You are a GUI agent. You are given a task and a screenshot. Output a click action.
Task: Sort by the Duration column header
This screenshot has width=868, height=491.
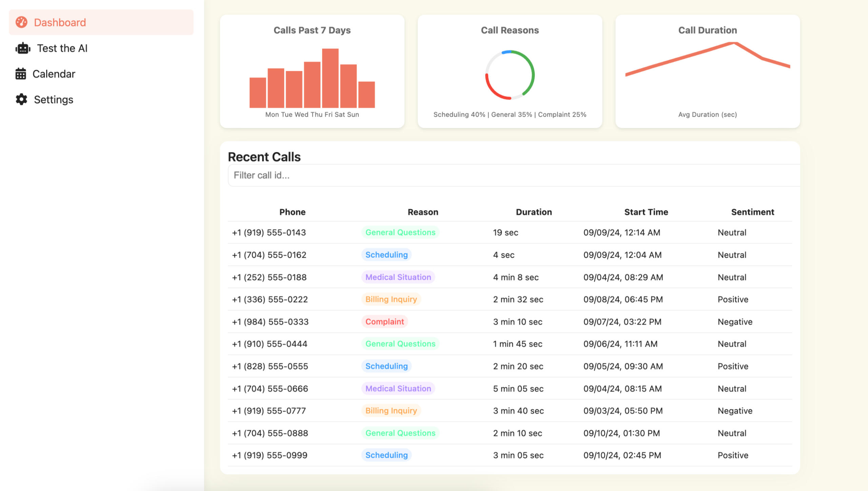pos(534,212)
